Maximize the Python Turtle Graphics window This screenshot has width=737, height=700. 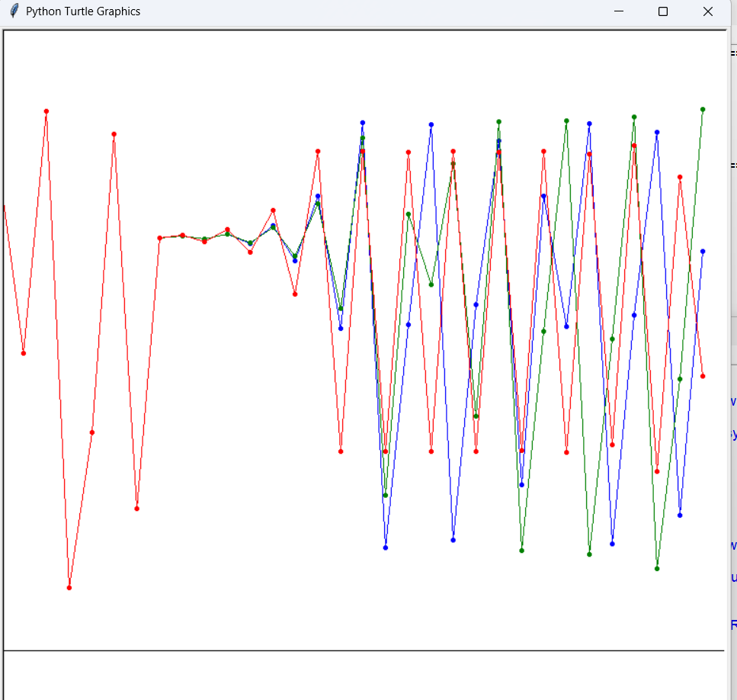click(662, 11)
